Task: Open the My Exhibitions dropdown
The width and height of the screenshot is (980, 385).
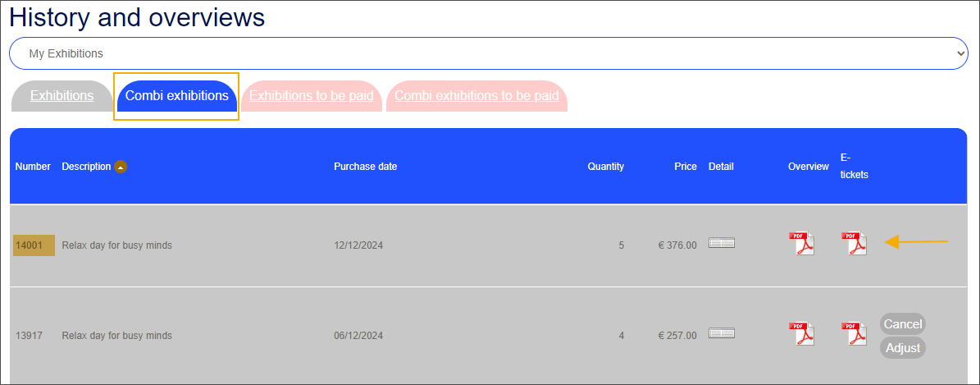Action: pos(489,53)
